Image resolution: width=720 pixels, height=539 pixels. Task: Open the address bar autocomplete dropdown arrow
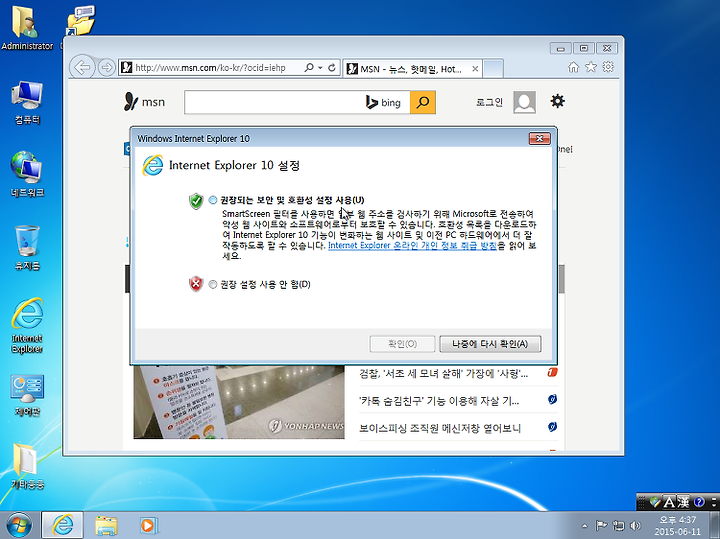coord(320,68)
